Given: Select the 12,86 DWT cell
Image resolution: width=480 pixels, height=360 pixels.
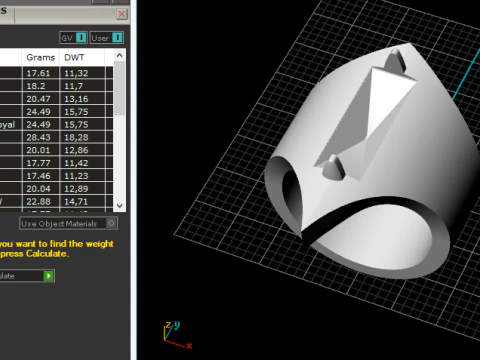Looking at the screenshot, I should [x=82, y=150].
